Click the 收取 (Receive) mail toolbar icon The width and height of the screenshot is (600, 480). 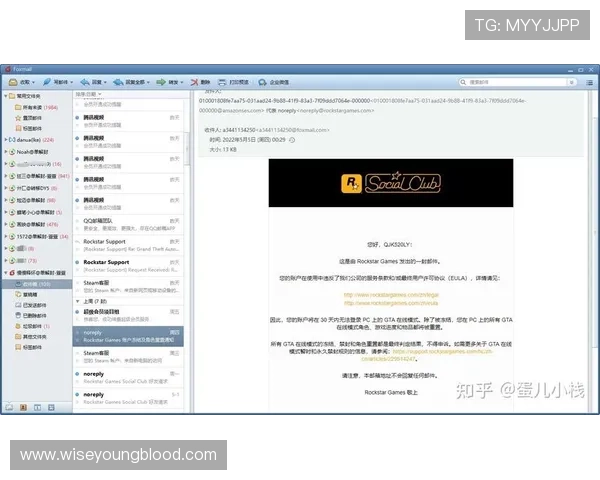(19, 82)
